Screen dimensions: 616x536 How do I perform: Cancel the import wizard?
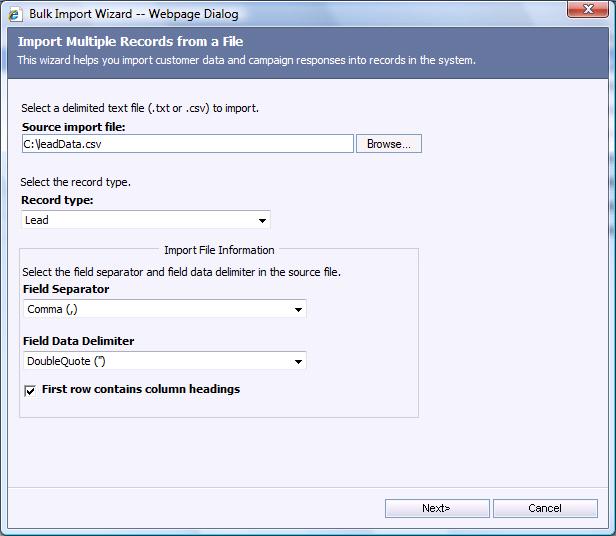544,508
